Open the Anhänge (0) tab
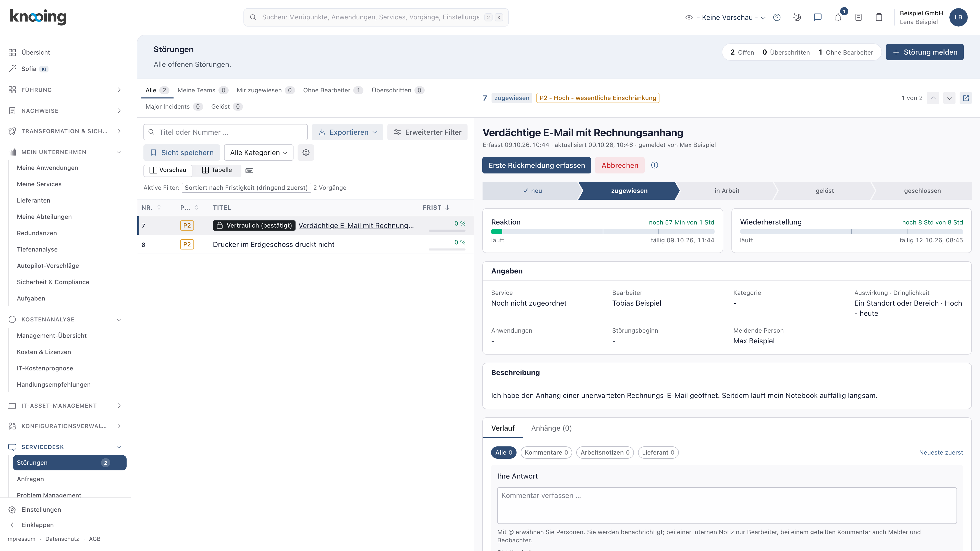Screen dimensions: 980x551 551,428
